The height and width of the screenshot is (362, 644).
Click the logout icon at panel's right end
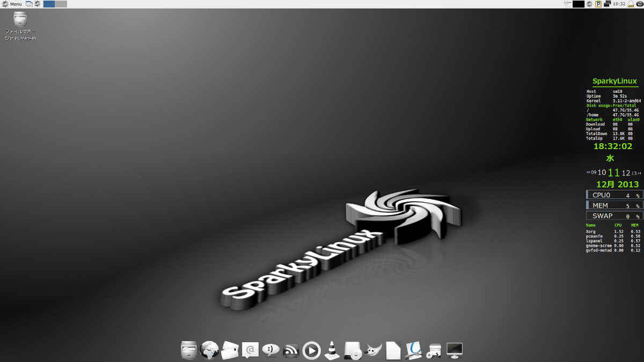point(639,4)
